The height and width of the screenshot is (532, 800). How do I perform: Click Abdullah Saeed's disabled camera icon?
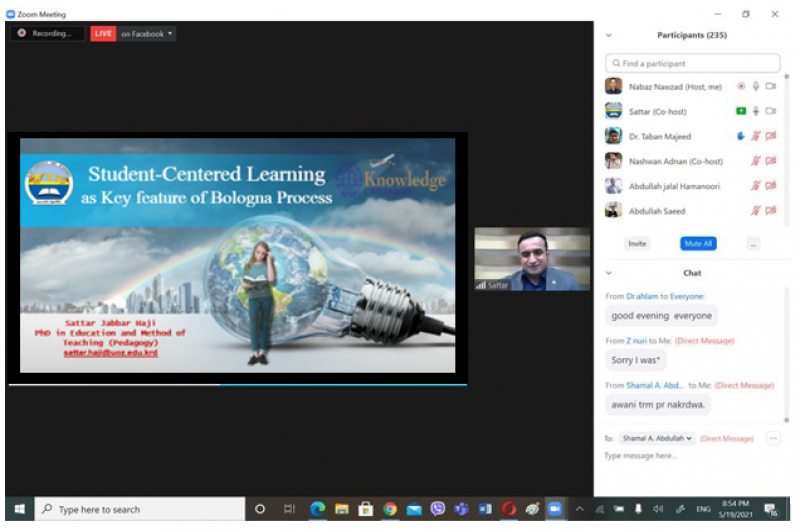771,210
